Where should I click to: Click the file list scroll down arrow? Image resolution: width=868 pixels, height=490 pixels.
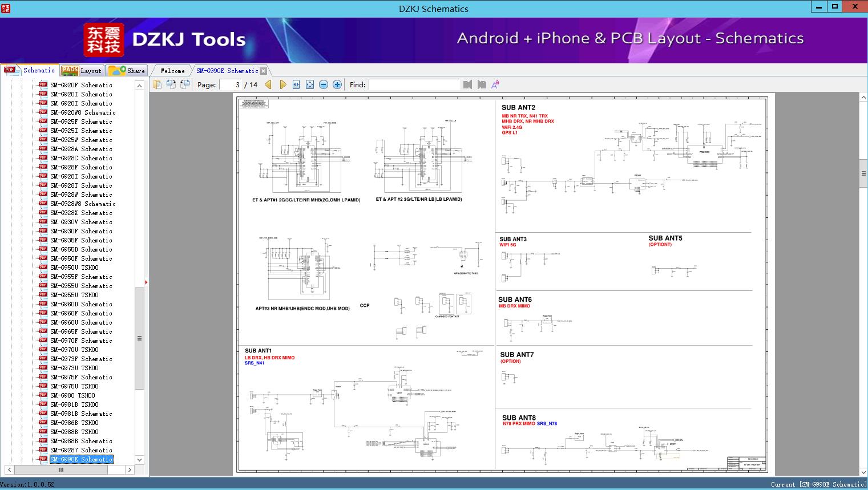coord(139,460)
